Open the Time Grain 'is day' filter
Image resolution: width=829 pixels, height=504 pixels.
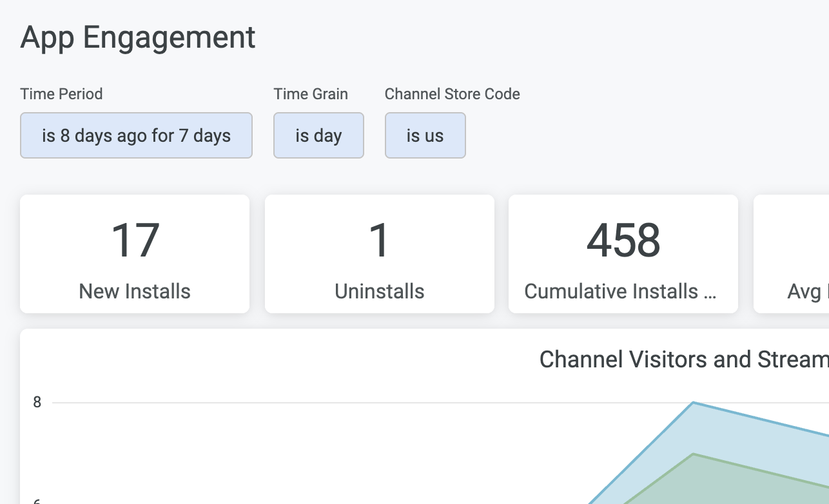pyautogui.click(x=318, y=135)
